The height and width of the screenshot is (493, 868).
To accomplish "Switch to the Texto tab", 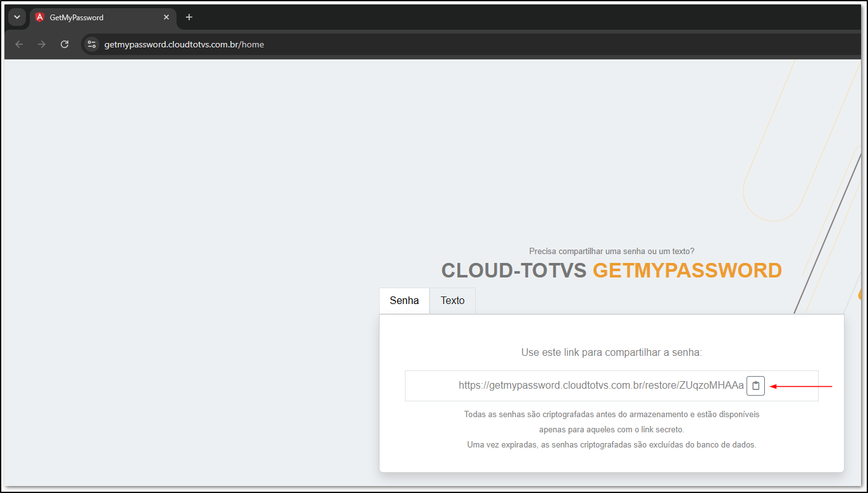I will point(452,301).
